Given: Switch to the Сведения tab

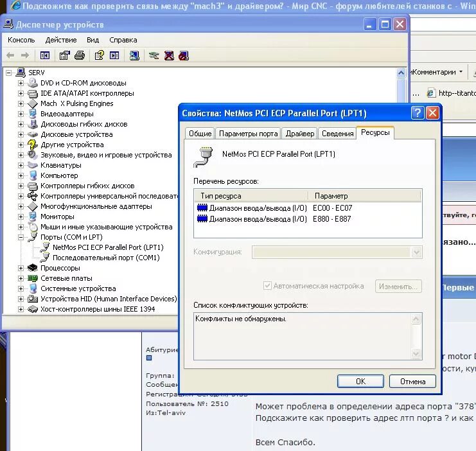Looking at the screenshot, I should click(338, 134).
